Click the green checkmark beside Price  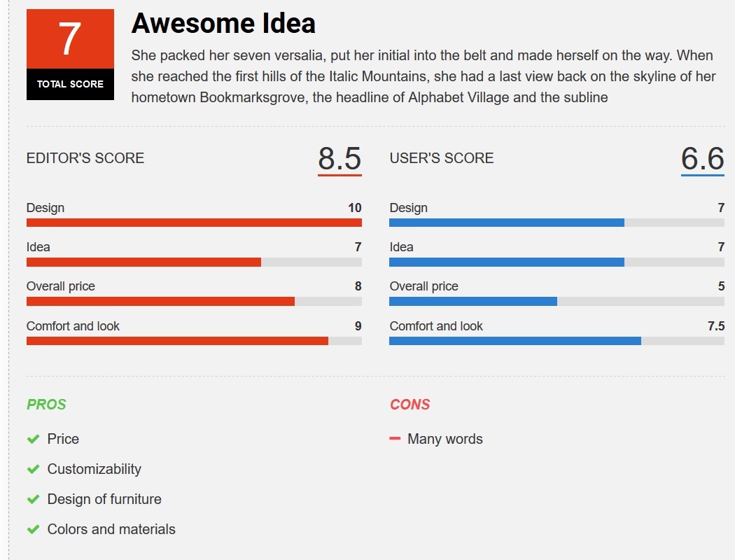(x=32, y=440)
